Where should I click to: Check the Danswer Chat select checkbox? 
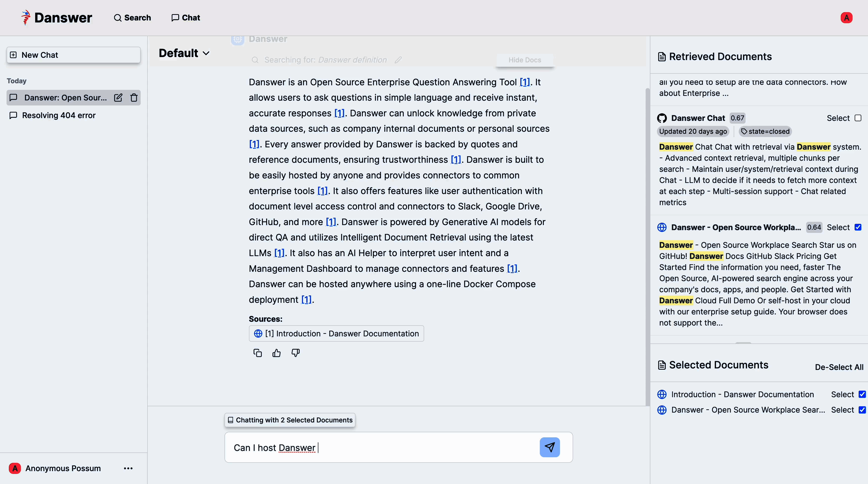click(858, 118)
